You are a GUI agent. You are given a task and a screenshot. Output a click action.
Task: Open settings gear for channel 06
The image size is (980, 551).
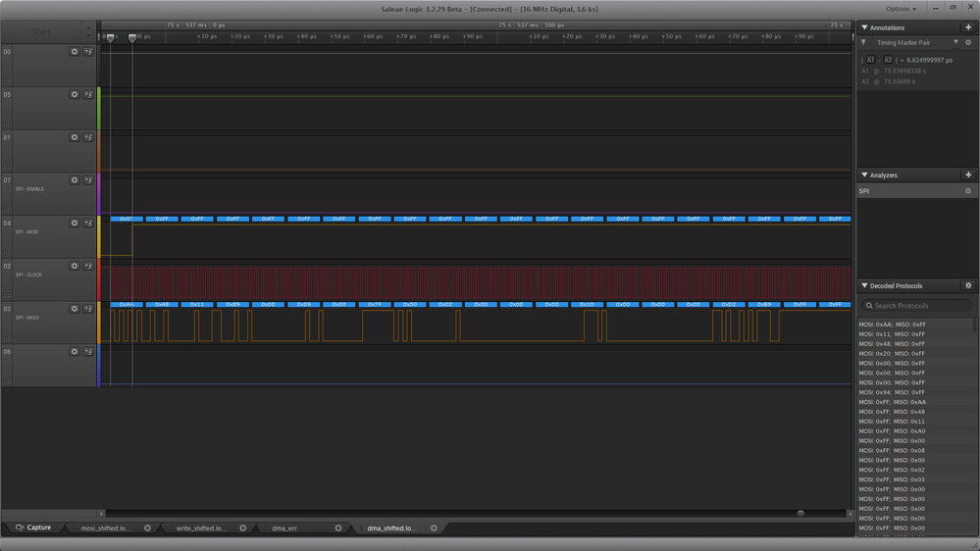(75, 352)
